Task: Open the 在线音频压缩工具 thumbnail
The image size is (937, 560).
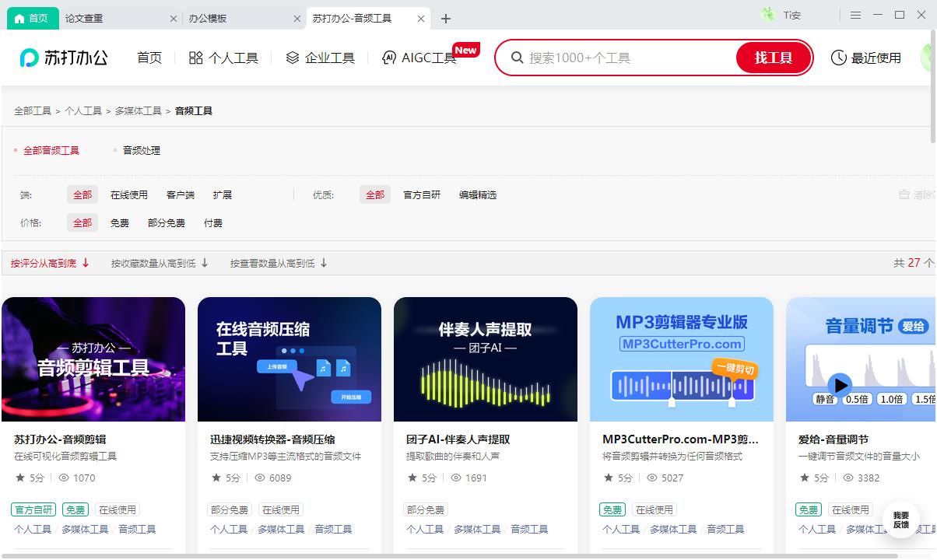Action: (290, 359)
